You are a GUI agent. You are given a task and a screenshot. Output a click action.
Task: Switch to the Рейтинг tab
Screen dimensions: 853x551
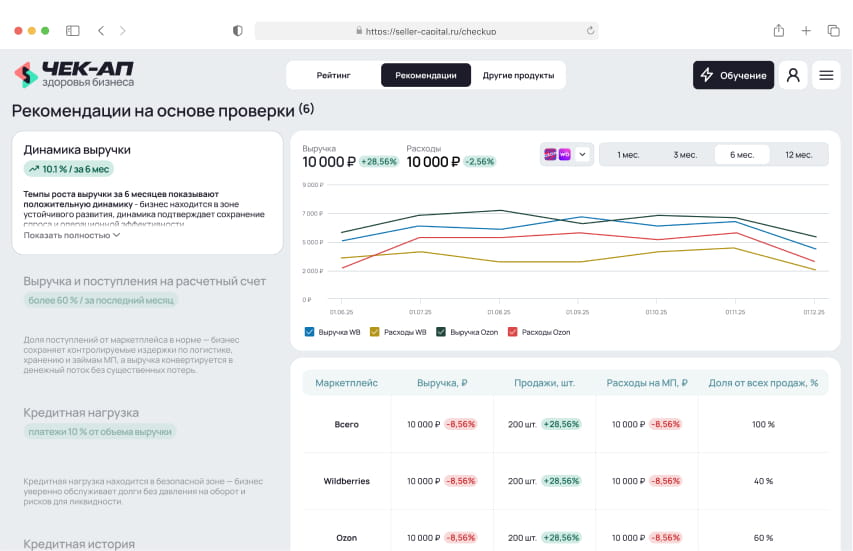coord(333,75)
